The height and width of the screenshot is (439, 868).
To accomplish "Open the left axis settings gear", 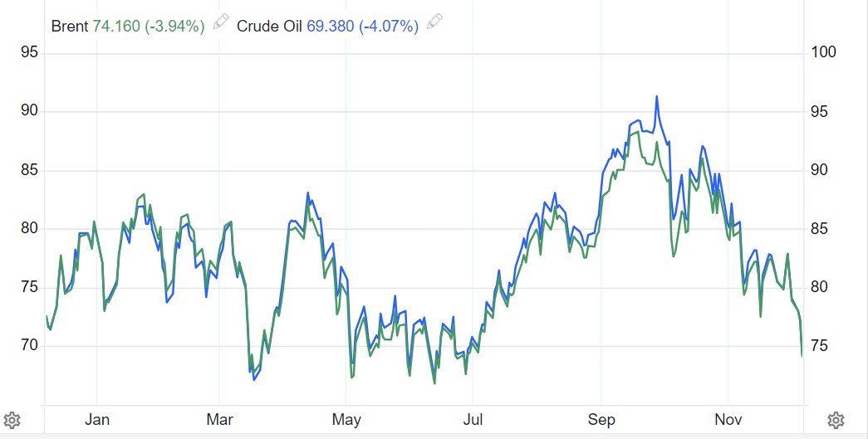I will pyautogui.click(x=12, y=419).
